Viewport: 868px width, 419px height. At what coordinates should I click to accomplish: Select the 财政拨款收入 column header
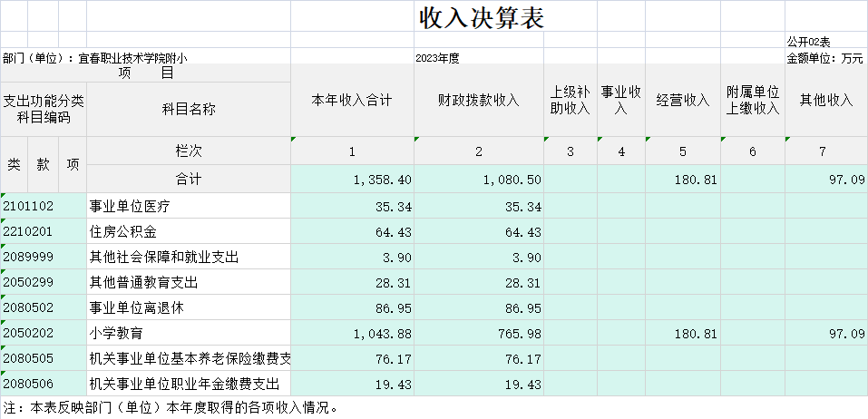(x=478, y=101)
